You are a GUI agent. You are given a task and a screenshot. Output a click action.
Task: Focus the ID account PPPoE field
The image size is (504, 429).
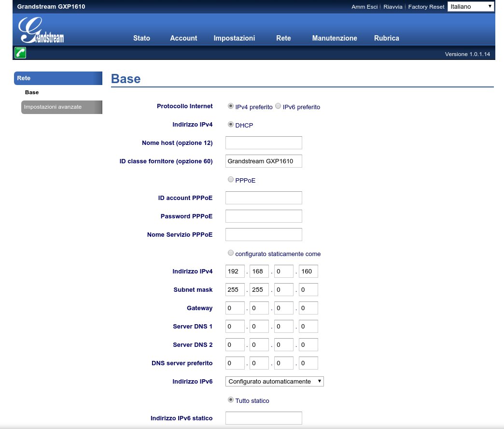(264, 198)
